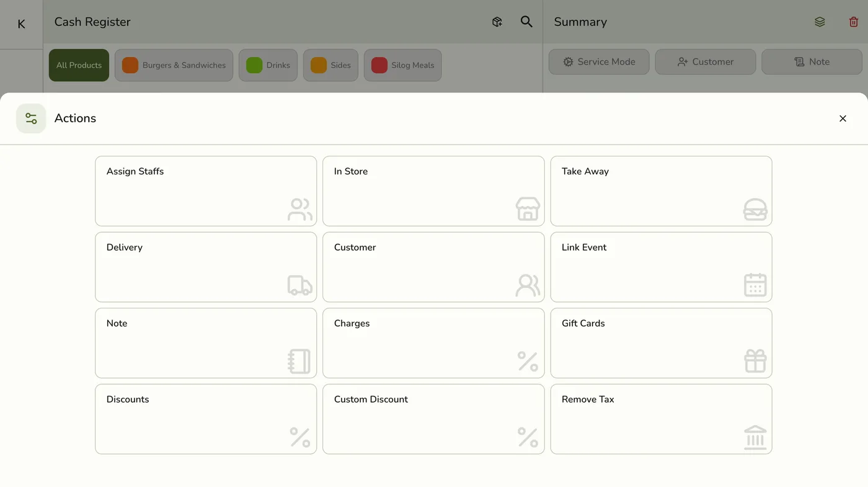The image size is (868, 487).
Task: Open the Note action card in Actions
Action: point(206,343)
